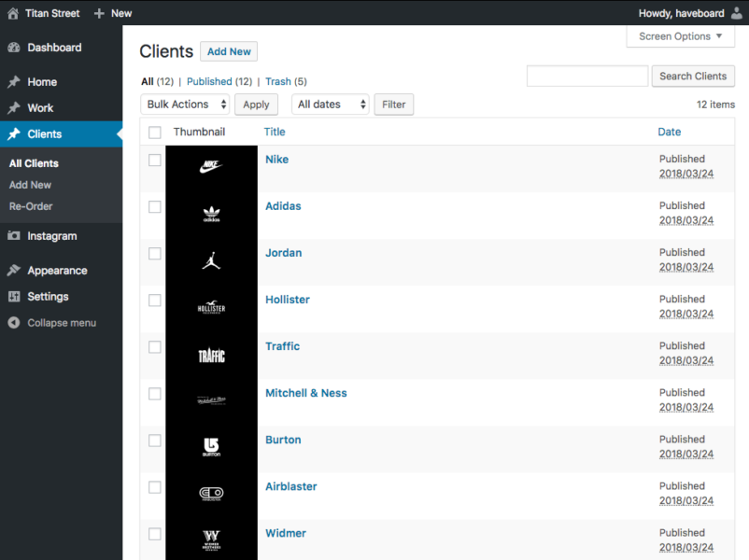
Task: Open the Dashboard menu item
Action: tap(61, 48)
